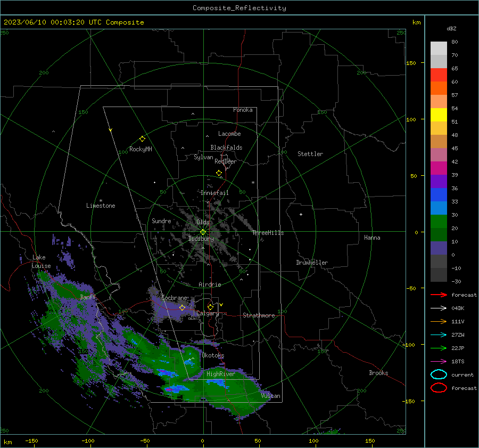This screenshot has height=448, width=479.
Task: Pick the bright green 20 dBZ swatch
Action: pos(439,222)
